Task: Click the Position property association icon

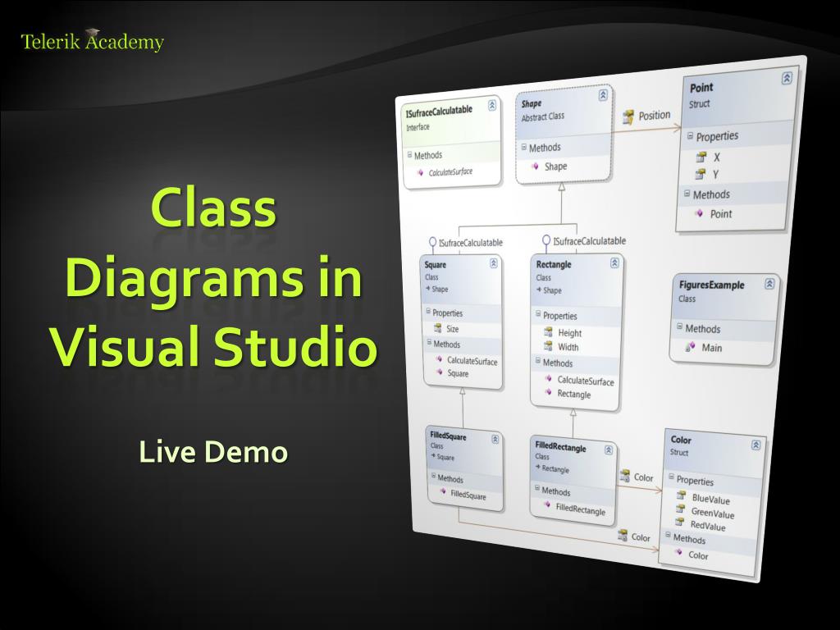Action: [628, 116]
